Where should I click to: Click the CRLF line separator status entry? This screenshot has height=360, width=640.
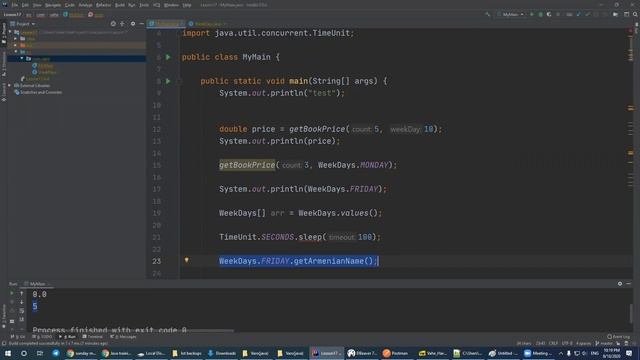pyautogui.click(x=553, y=343)
